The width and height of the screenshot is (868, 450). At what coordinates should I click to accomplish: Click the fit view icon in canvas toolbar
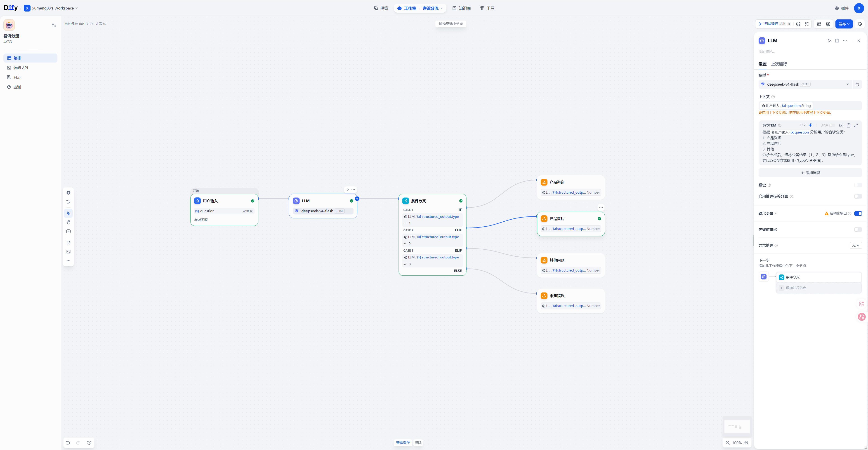tap(68, 252)
